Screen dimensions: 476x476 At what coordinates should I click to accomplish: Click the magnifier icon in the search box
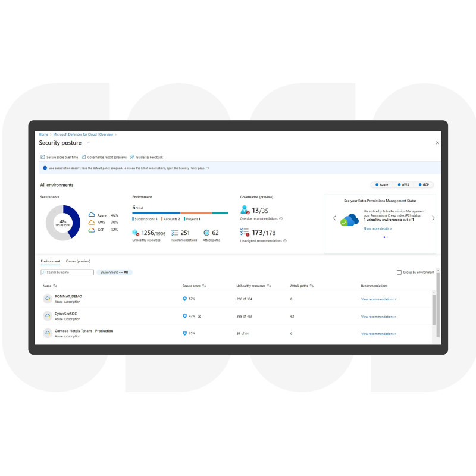tap(44, 273)
